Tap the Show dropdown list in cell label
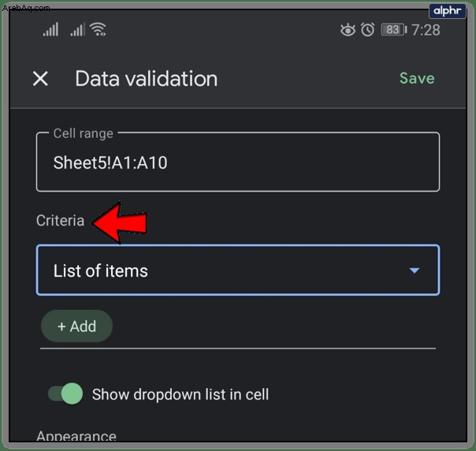The width and height of the screenshot is (476, 451). point(180,394)
